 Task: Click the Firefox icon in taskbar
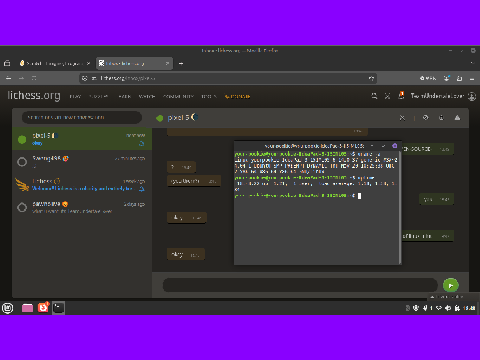[x=43, y=307]
